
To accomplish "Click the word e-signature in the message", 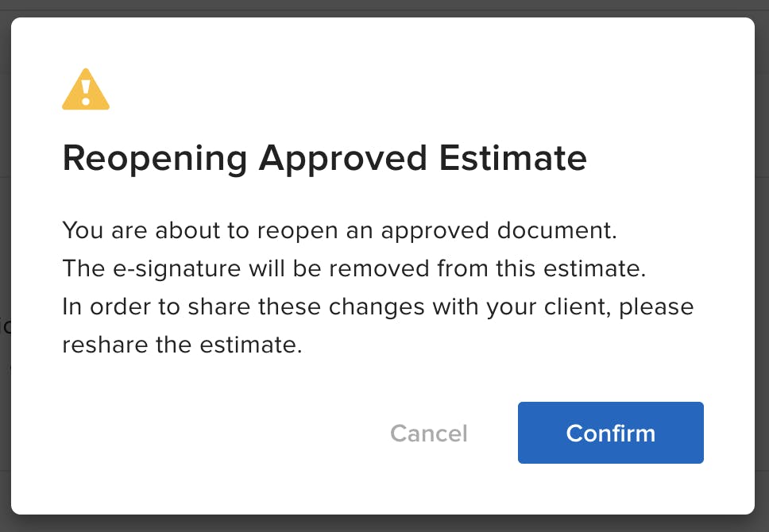I will coord(177,269).
